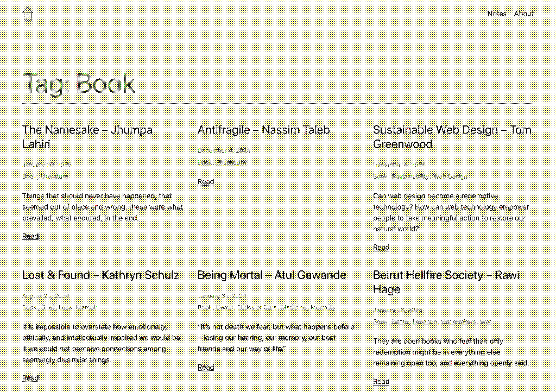Click Read link under Antifragile
Viewport: 556px width, 392px height.
point(206,181)
